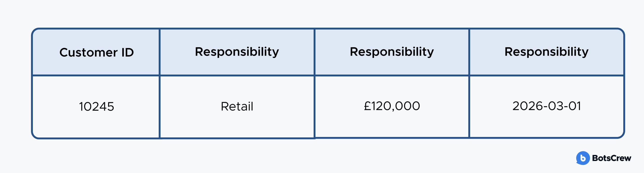Select the Customer ID column header

[x=97, y=52]
